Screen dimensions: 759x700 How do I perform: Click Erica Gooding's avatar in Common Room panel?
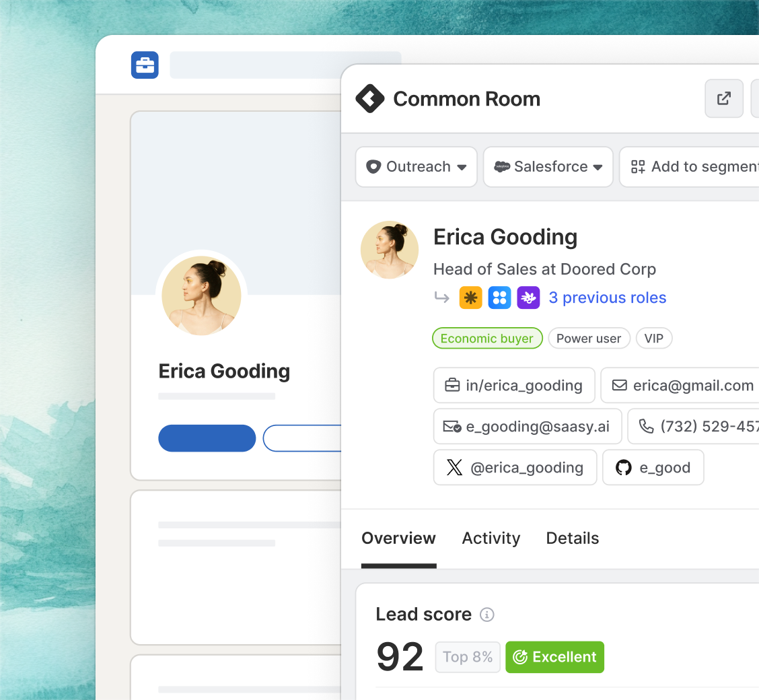(x=390, y=250)
